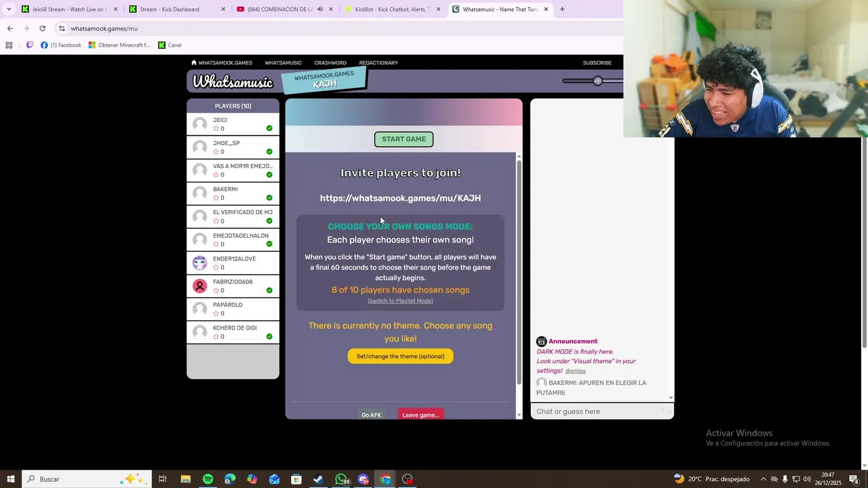Open Steam from the taskbar
This screenshot has width=868, height=488.
(x=318, y=479)
